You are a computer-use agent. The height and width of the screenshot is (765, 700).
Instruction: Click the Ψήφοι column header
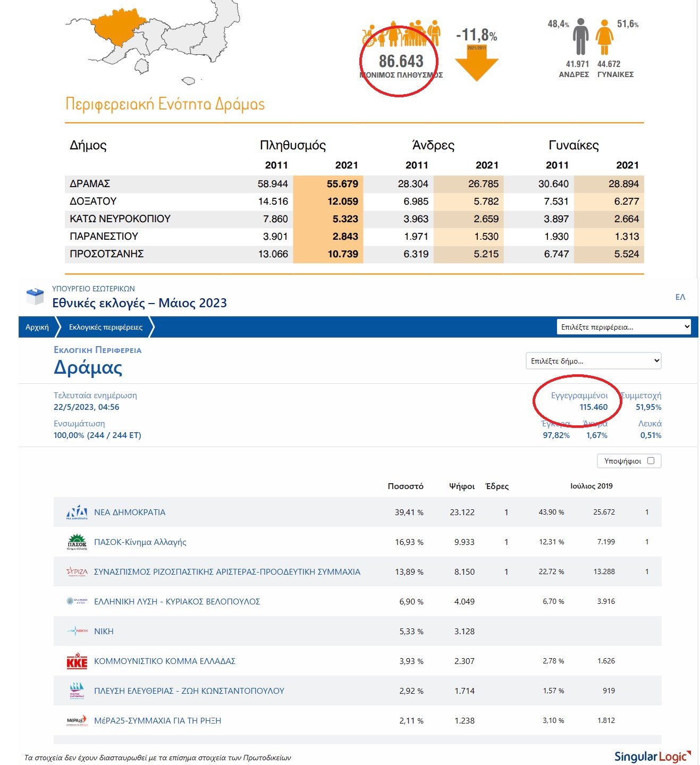point(462,486)
